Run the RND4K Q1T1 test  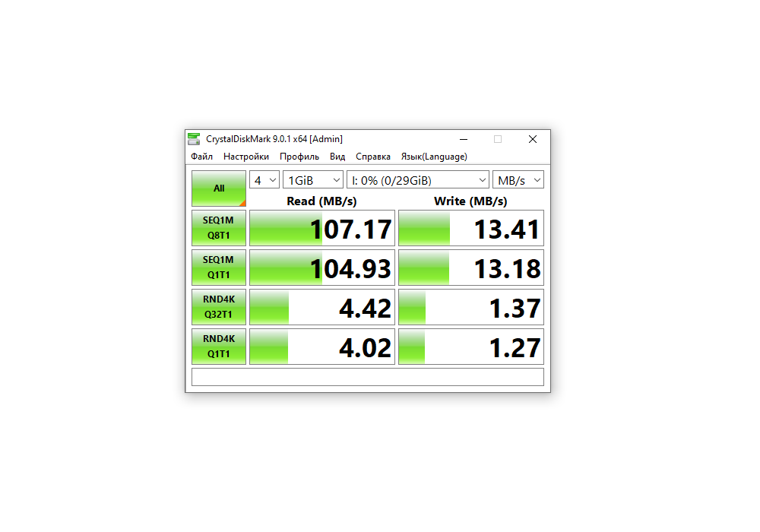219,347
